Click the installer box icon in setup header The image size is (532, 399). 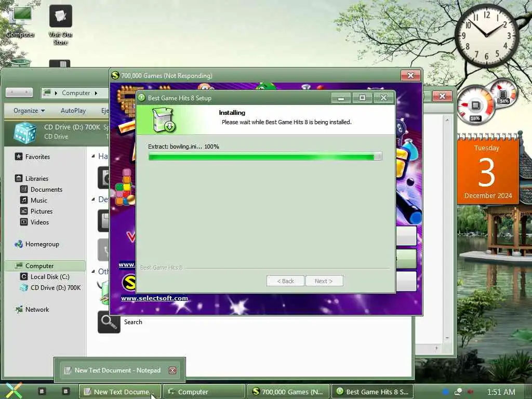(164, 120)
